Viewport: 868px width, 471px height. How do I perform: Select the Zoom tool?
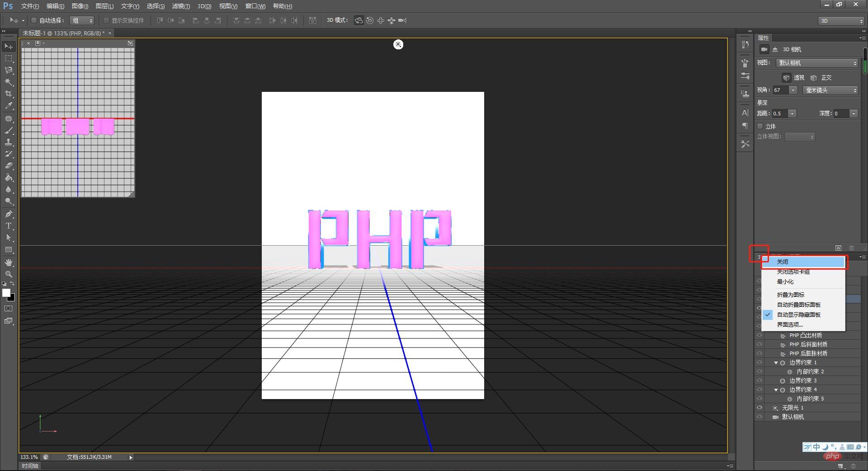[9, 274]
